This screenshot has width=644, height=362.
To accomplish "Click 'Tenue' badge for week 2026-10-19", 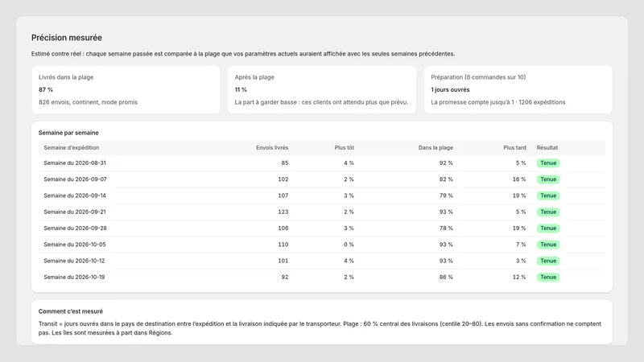I will 548,277.
